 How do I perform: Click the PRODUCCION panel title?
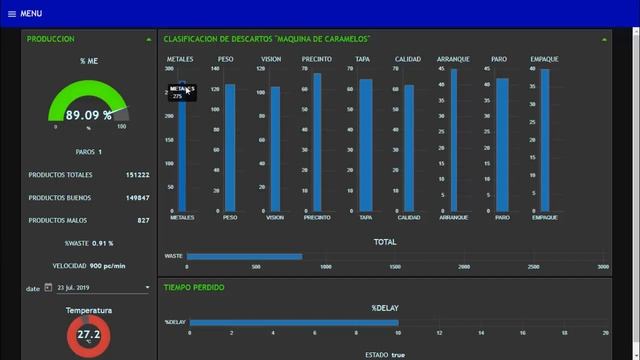(51, 39)
